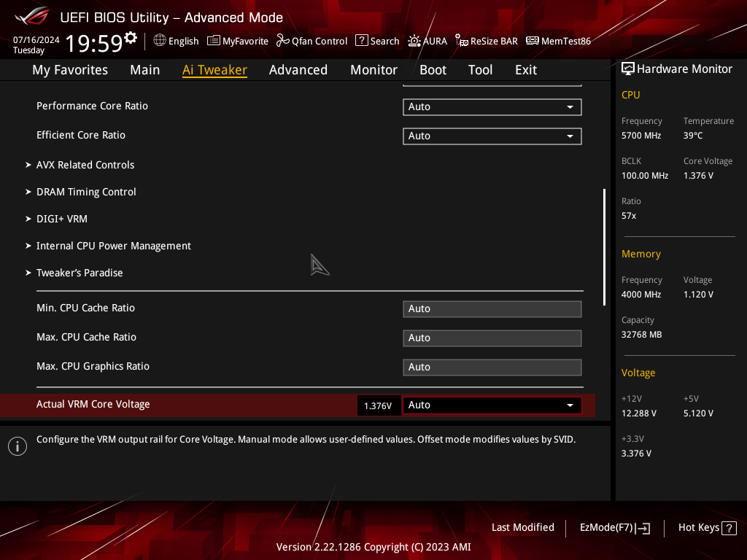Viewport: 747px width, 560px height.
Task: Open the Tool tab
Action: (480, 70)
